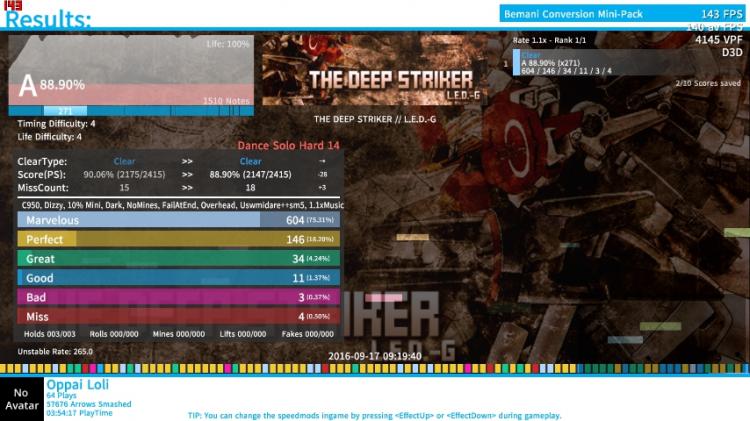
Task: Select the rank 1 score entry
Action: 626,63
